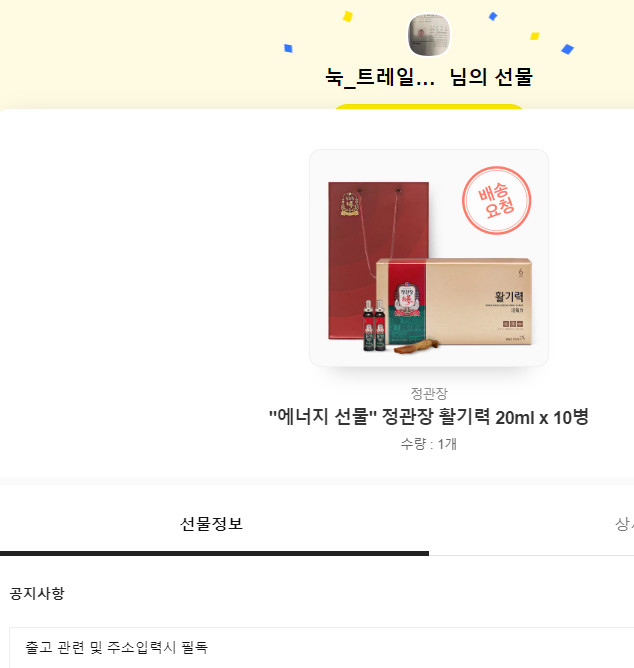Click the blue confetti piece right of avatar

pos(493,16)
